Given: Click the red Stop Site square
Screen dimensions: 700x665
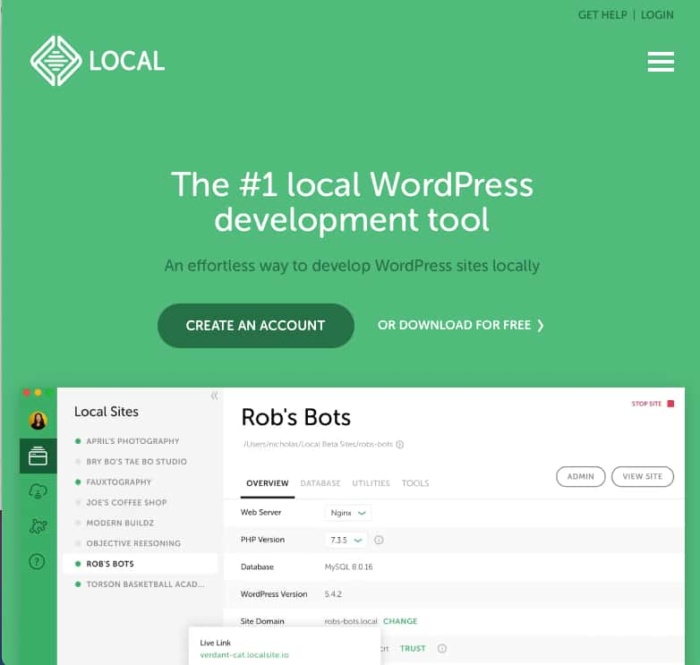Looking at the screenshot, I should pos(671,403).
